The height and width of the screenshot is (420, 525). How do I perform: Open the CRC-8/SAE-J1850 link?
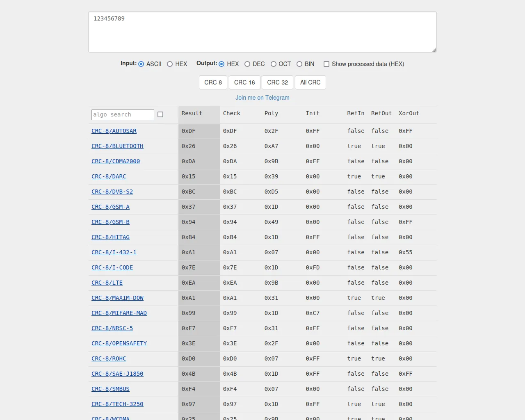pyautogui.click(x=117, y=374)
